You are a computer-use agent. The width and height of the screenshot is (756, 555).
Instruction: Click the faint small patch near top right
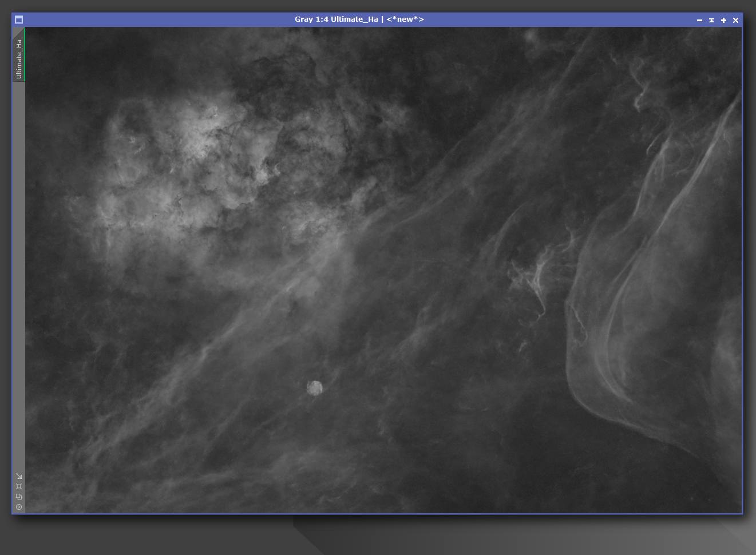(x=531, y=36)
